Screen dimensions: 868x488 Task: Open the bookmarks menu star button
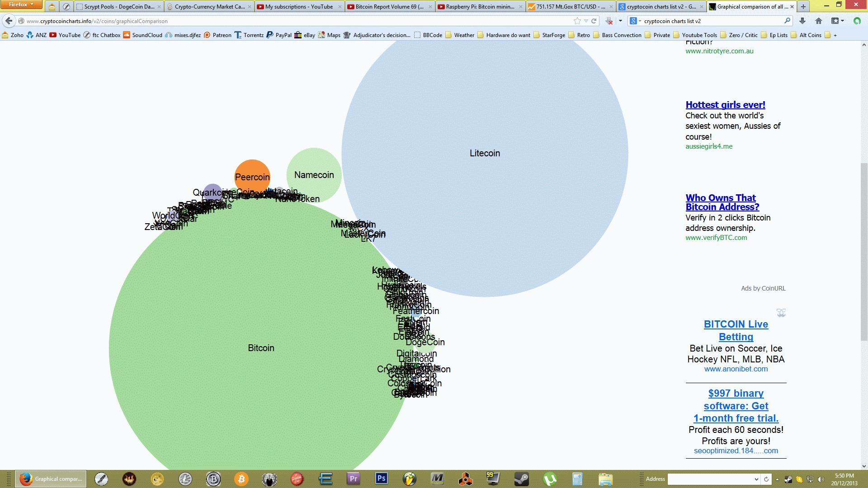click(x=838, y=21)
